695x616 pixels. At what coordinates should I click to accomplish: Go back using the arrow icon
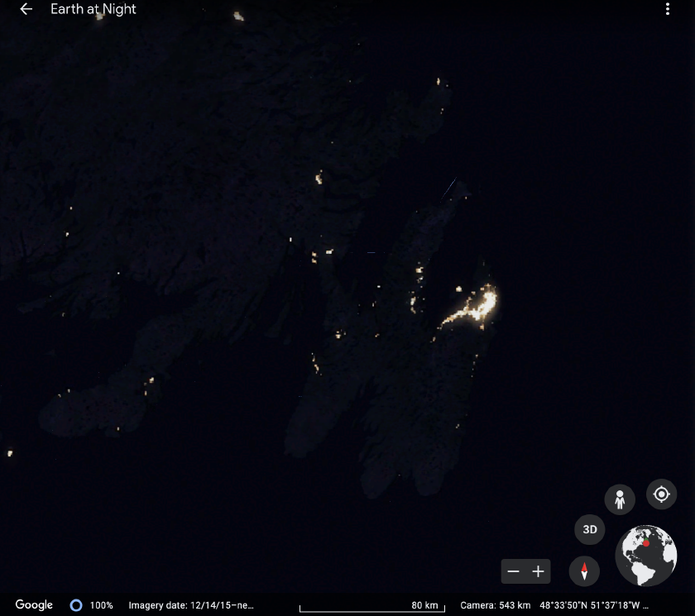26,9
